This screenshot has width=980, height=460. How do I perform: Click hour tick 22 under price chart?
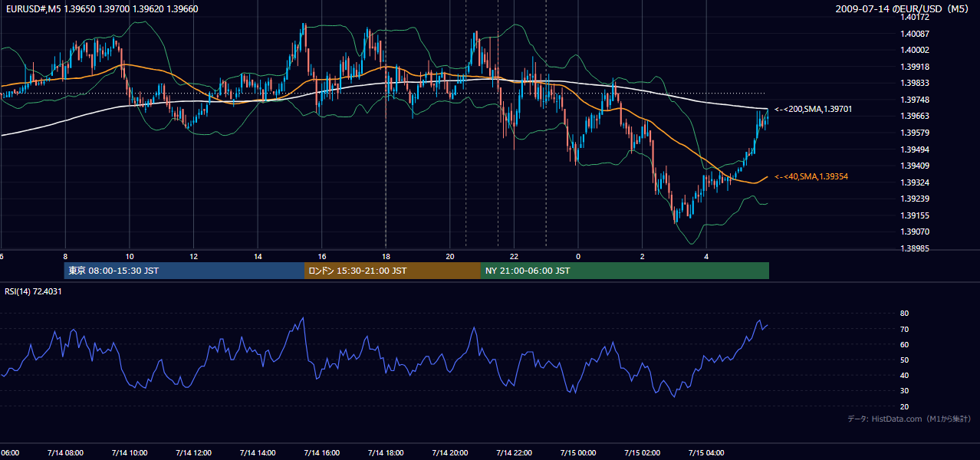point(515,257)
